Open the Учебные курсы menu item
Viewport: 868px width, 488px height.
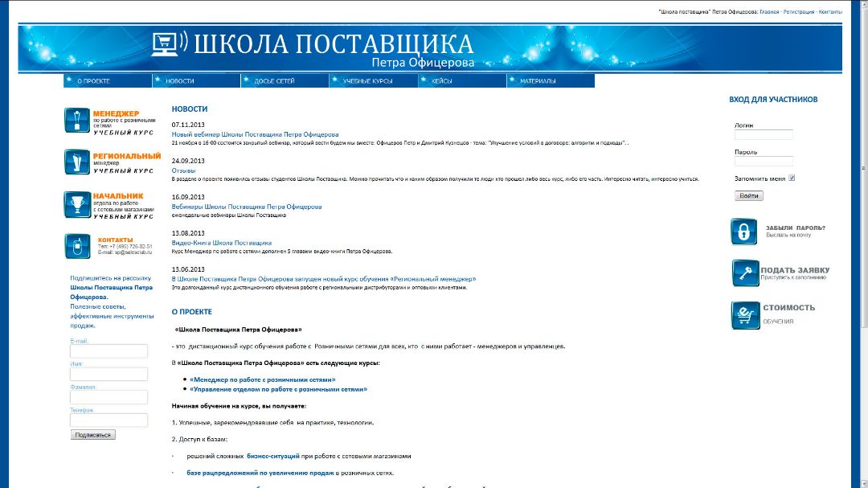tap(373, 81)
